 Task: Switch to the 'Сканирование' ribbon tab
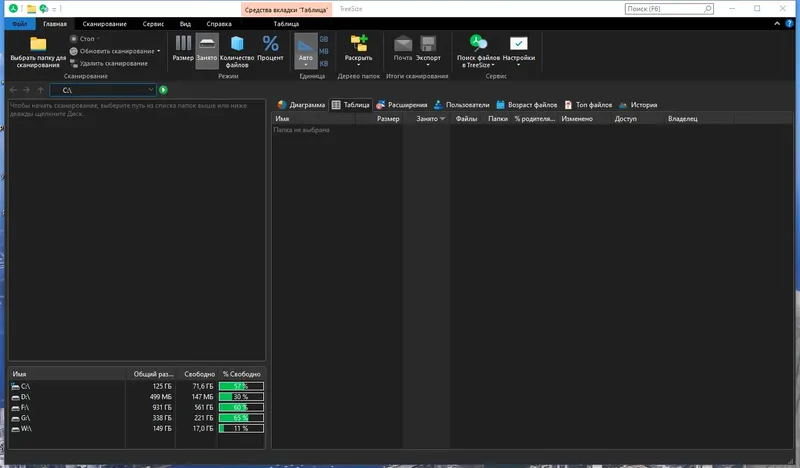click(x=105, y=24)
